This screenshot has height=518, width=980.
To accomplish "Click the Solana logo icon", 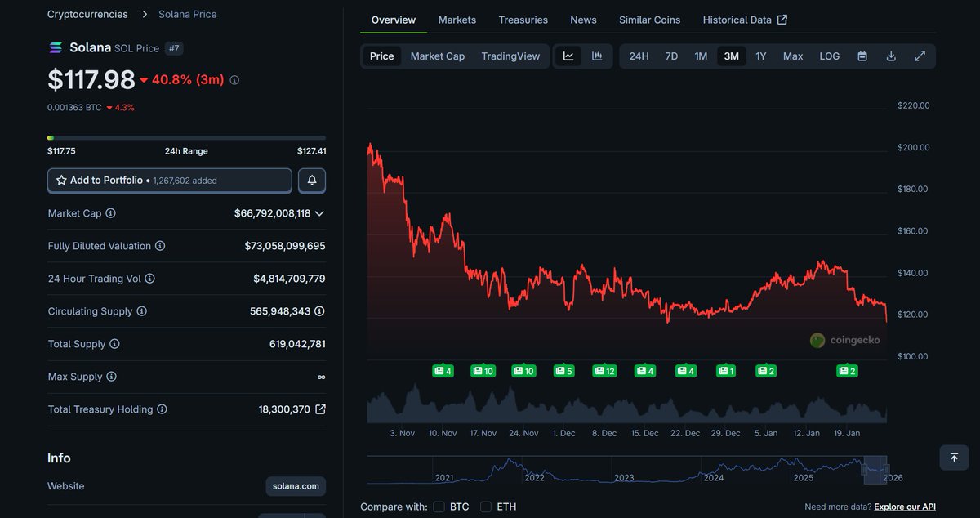I will click(56, 48).
